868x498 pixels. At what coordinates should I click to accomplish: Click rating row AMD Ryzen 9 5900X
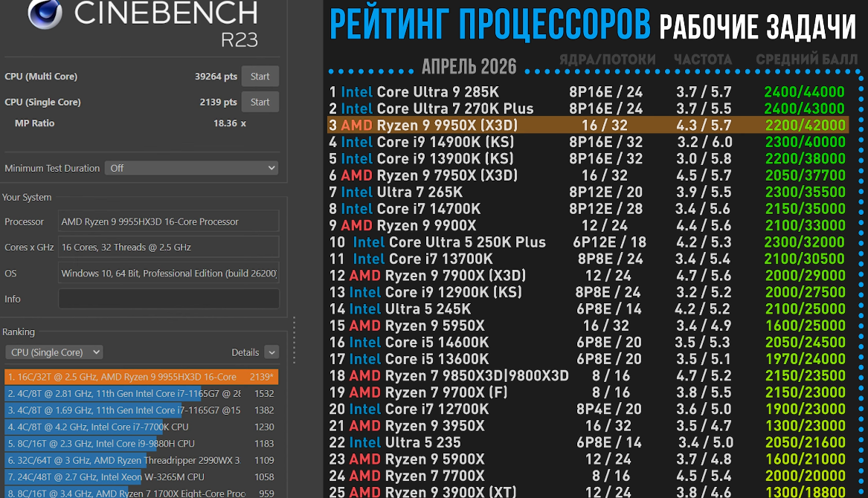tap(588, 459)
